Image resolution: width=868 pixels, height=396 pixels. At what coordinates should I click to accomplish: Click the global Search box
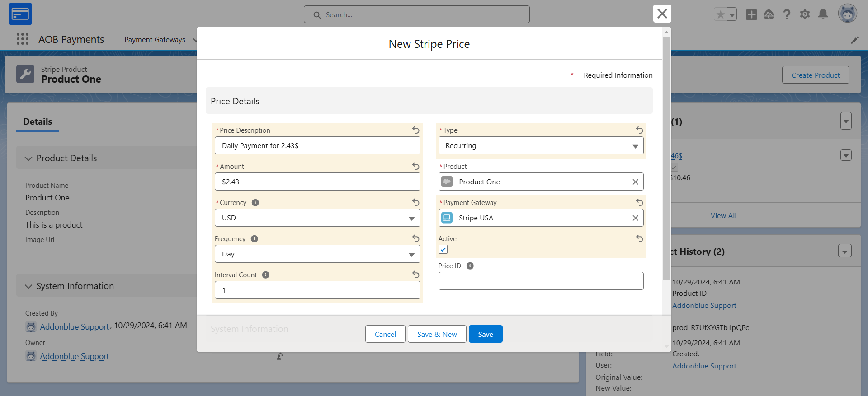tap(417, 14)
